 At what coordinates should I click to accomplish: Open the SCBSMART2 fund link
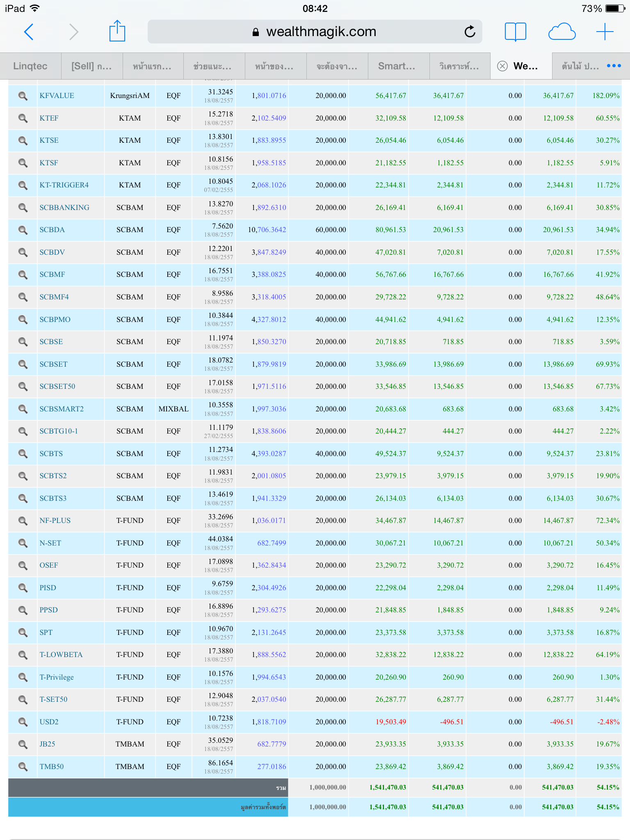[62, 409]
